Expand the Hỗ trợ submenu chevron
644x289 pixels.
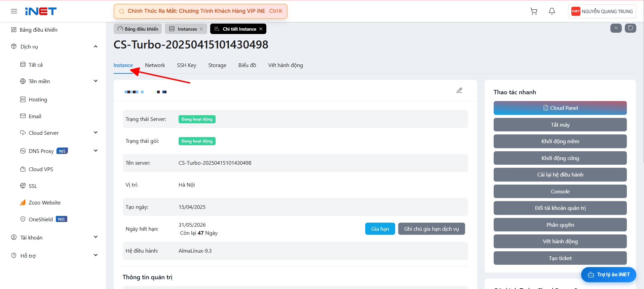(x=96, y=255)
